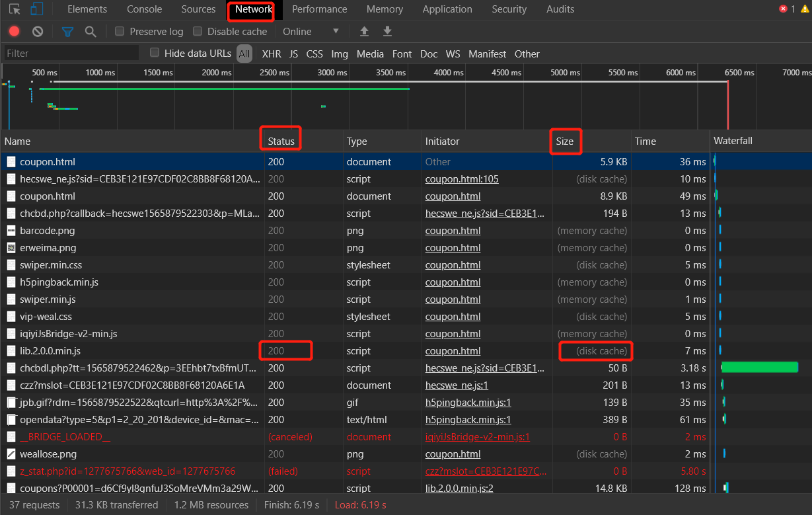Clear the network log with the circle-slash icon

point(38,31)
